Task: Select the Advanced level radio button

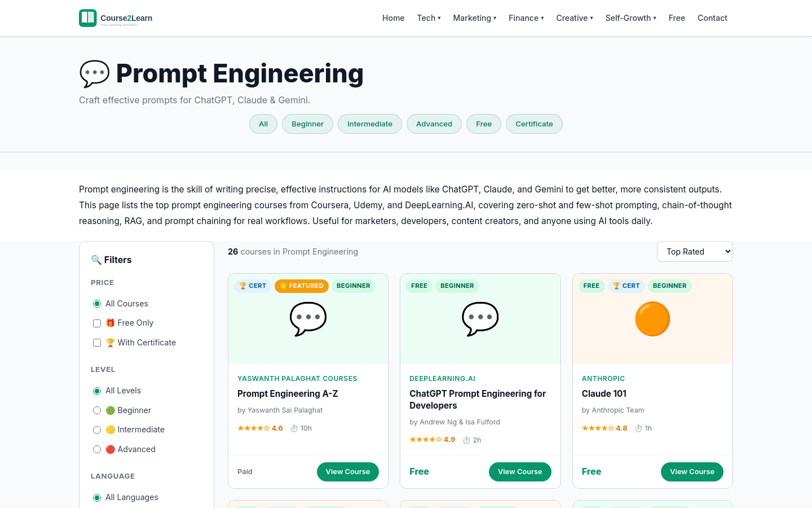Action: (97, 449)
